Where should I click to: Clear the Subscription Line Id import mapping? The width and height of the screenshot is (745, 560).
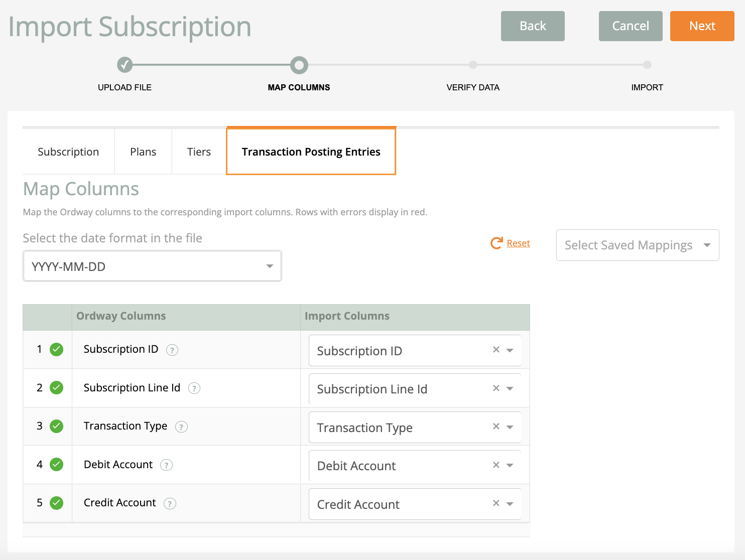click(496, 388)
